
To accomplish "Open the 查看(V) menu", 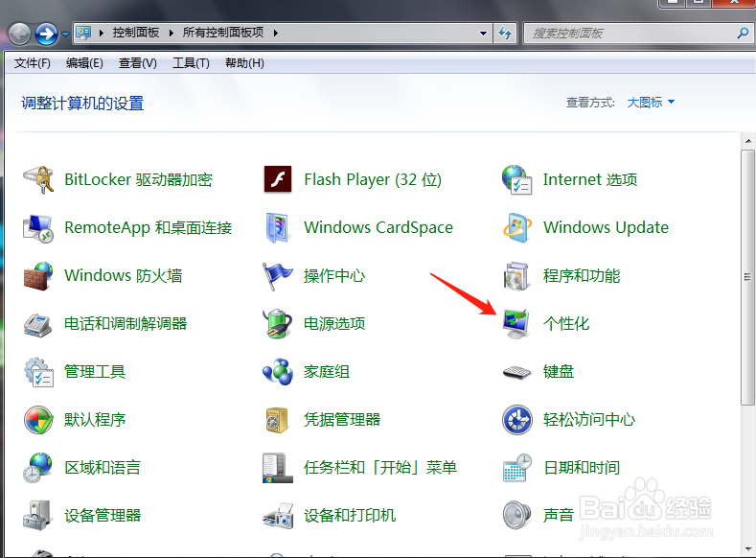I will [137, 63].
